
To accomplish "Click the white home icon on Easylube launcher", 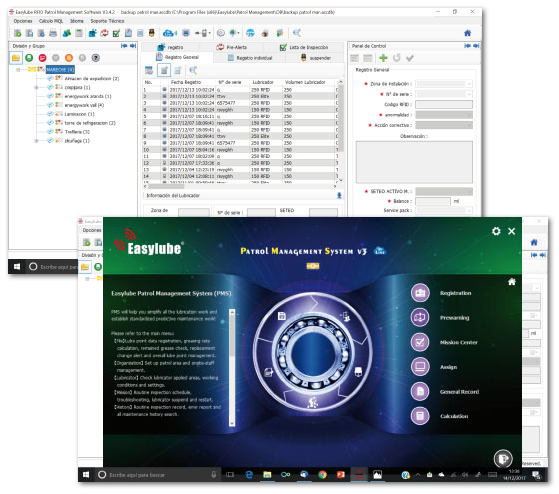I will [512, 282].
